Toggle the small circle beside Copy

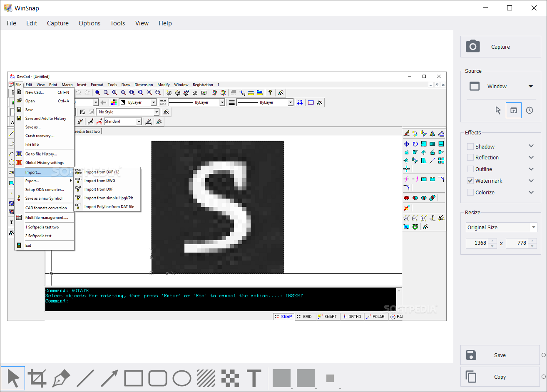544,377
